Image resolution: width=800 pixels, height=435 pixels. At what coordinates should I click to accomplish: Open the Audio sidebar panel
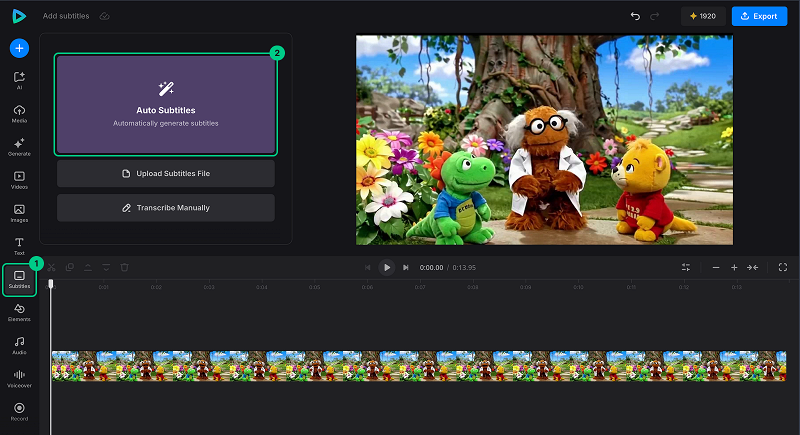point(19,345)
